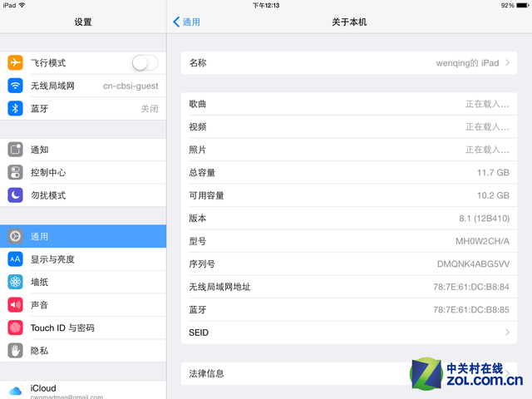Tap the Wi-Fi settings icon

(15, 86)
